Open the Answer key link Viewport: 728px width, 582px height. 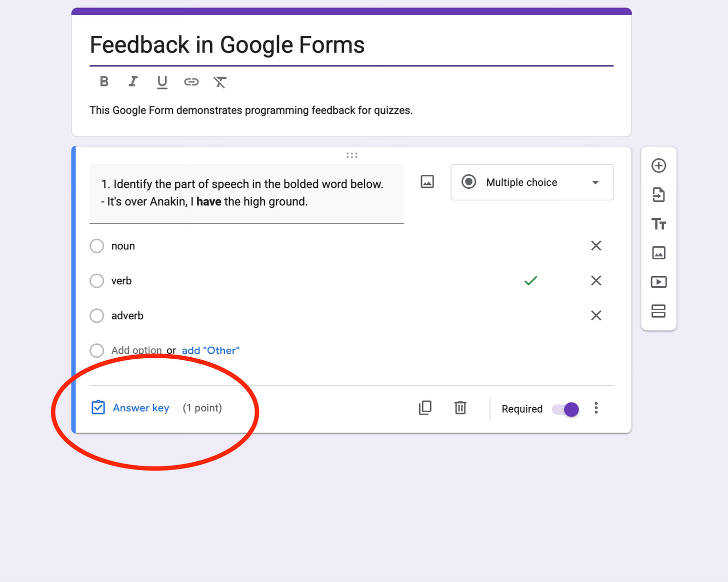click(x=141, y=408)
